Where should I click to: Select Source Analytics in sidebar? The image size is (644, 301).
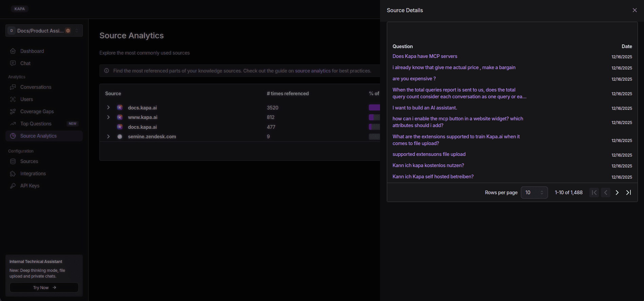pyautogui.click(x=44, y=136)
